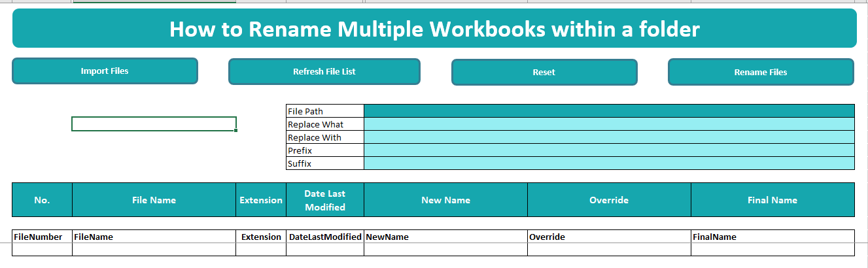Select the Replace With input cell
Image resolution: width=868 pixels, height=268 pixels.
tap(609, 137)
